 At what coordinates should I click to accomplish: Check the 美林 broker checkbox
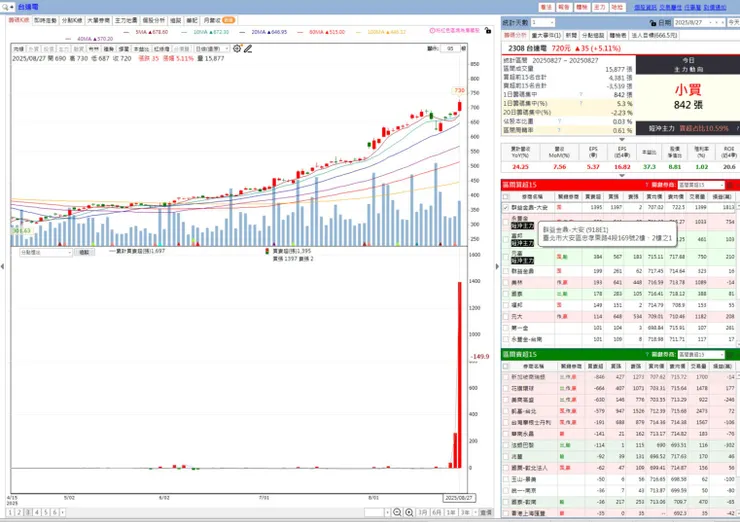point(506,282)
